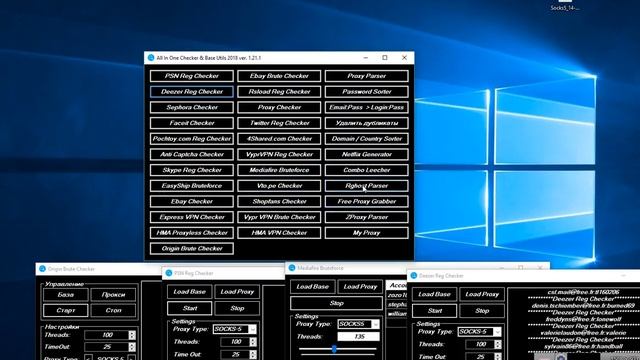Open Email:Pass > Login:Pass converter
This screenshot has height=360, width=640.
click(x=367, y=107)
